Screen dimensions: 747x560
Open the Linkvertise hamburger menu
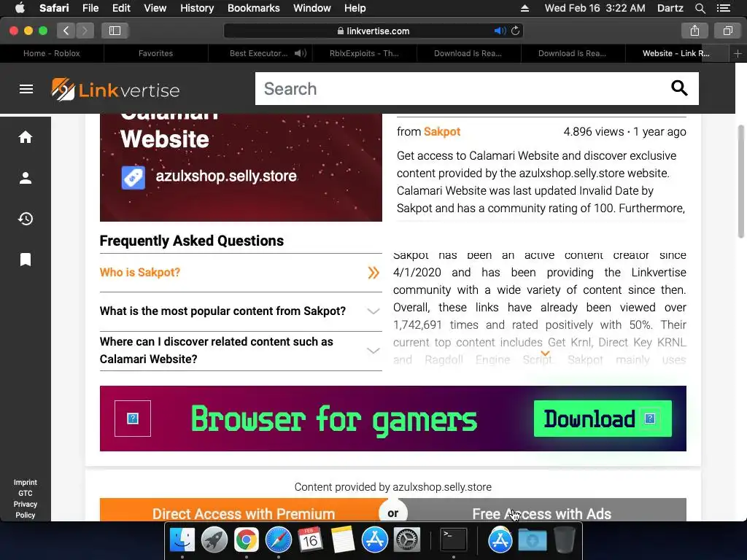[26, 89]
